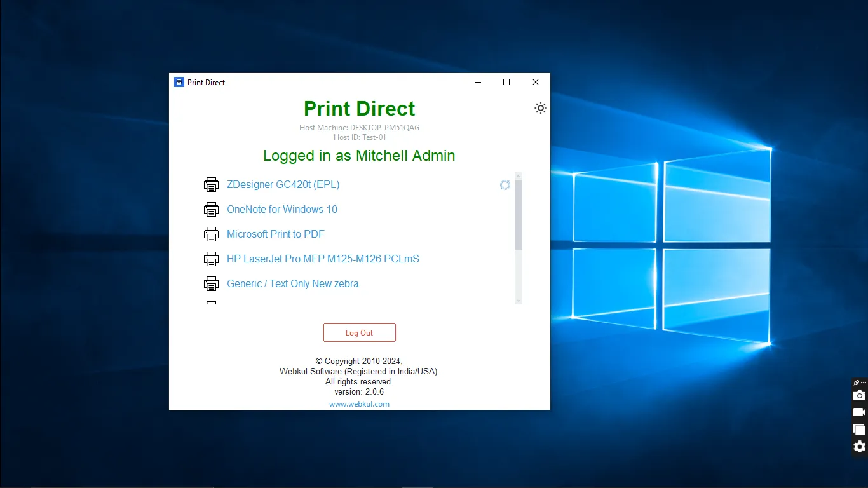This screenshot has height=488, width=868.
Task: Start the screen recorder from the edge toolbar
Action: 859,412
